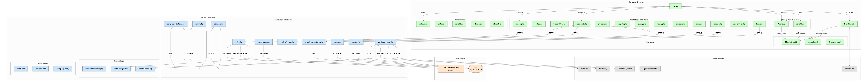868x81 pixels.
Task: Click the dashboard.php view node
Action: click(x=582, y=24)
